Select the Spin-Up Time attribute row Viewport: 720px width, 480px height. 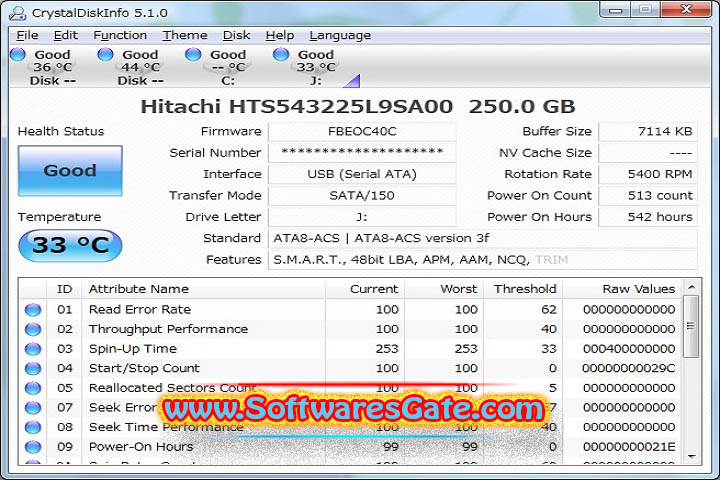point(350,349)
